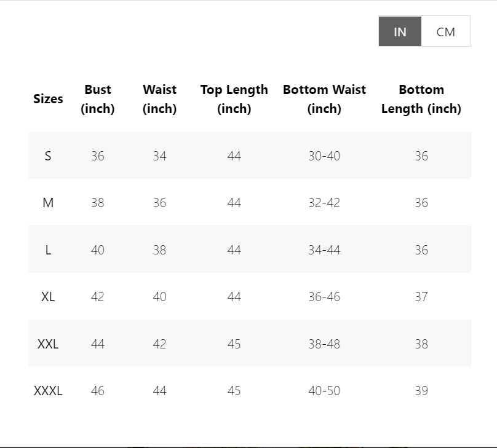This screenshot has width=497, height=448.
Task: Select the XXL size row label
Action: (x=48, y=344)
